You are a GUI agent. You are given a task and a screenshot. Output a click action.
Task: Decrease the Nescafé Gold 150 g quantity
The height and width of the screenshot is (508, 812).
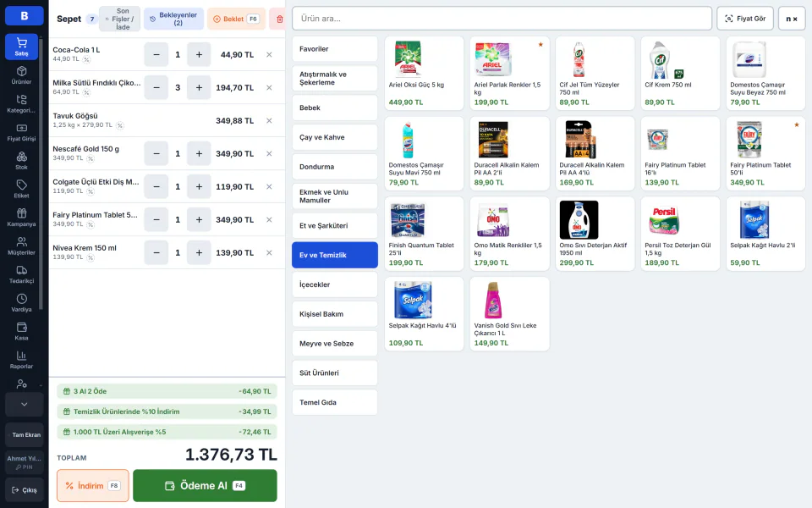coord(156,154)
